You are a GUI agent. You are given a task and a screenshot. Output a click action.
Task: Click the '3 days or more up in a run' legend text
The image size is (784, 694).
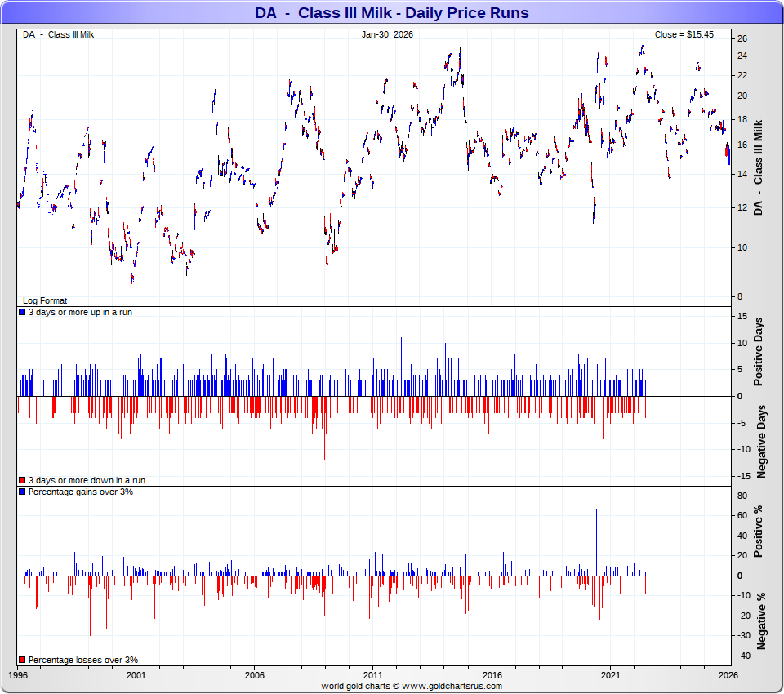click(x=80, y=312)
